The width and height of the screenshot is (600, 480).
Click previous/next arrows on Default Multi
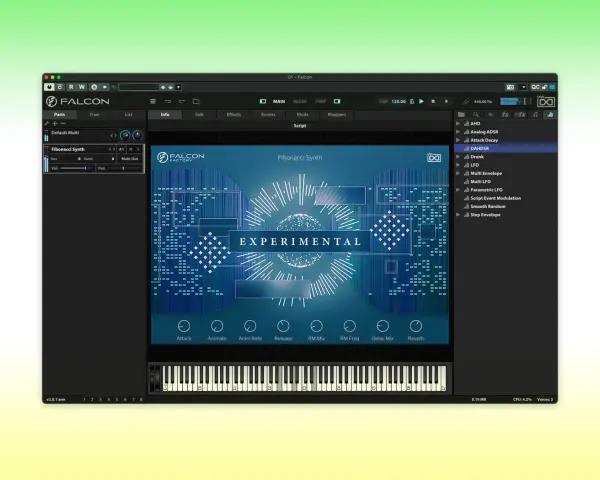[x=113, y=135]
